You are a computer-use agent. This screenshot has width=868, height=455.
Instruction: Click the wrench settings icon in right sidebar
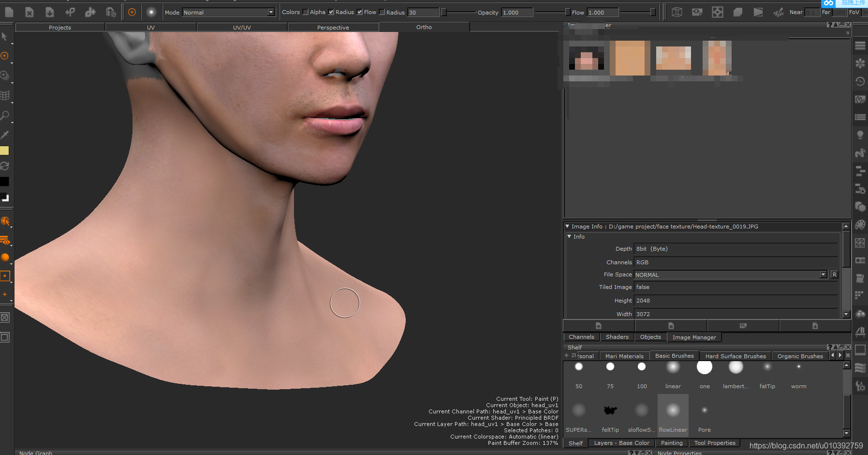[860, 386]
